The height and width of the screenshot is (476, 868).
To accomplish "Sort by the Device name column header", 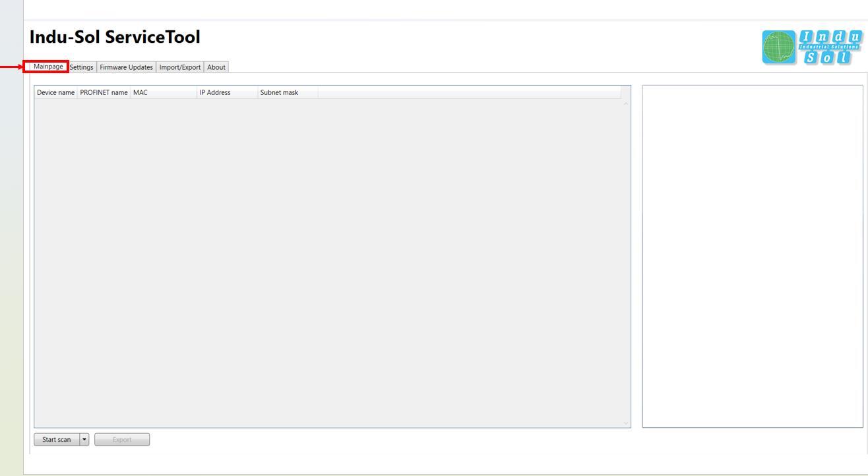I will 55,92.
